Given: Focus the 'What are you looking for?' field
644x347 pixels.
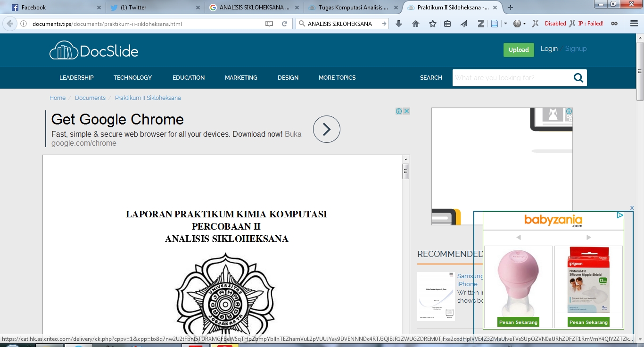Looking at the screenshot, I should coord(512,78).
